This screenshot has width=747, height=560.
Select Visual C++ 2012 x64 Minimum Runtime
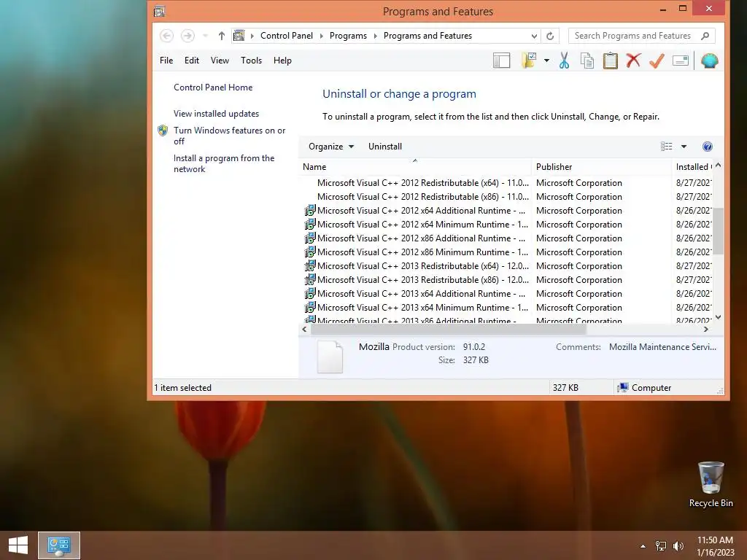[508, 225]
